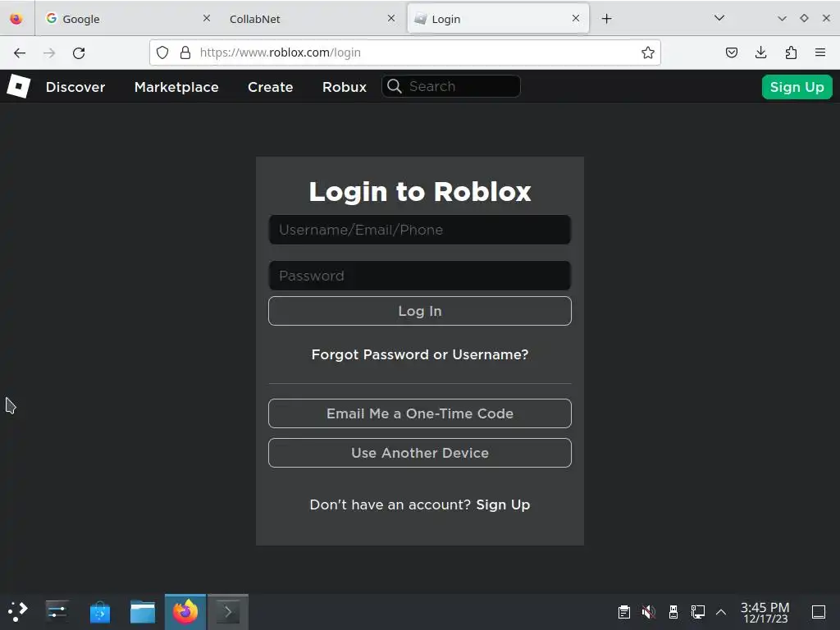This screenshot has width=840, height=630.
Task: Close the CollabNet tab
Action: click(x=391, y=18)
